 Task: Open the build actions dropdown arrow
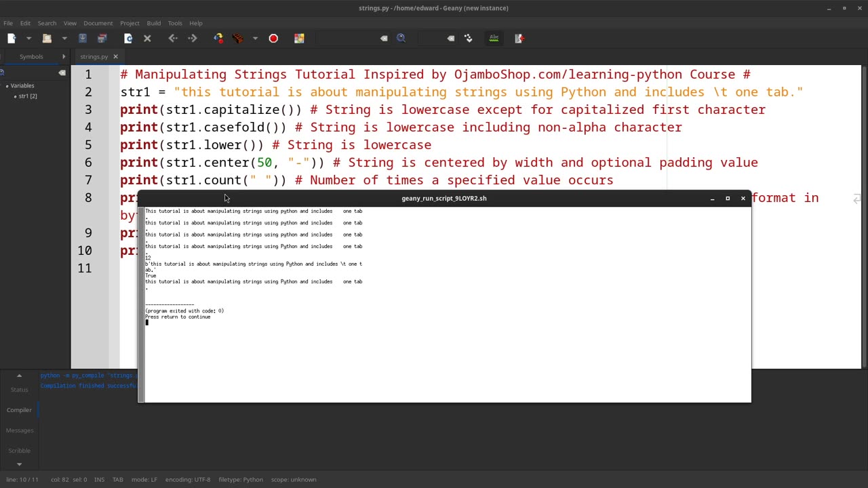[255, 39]
